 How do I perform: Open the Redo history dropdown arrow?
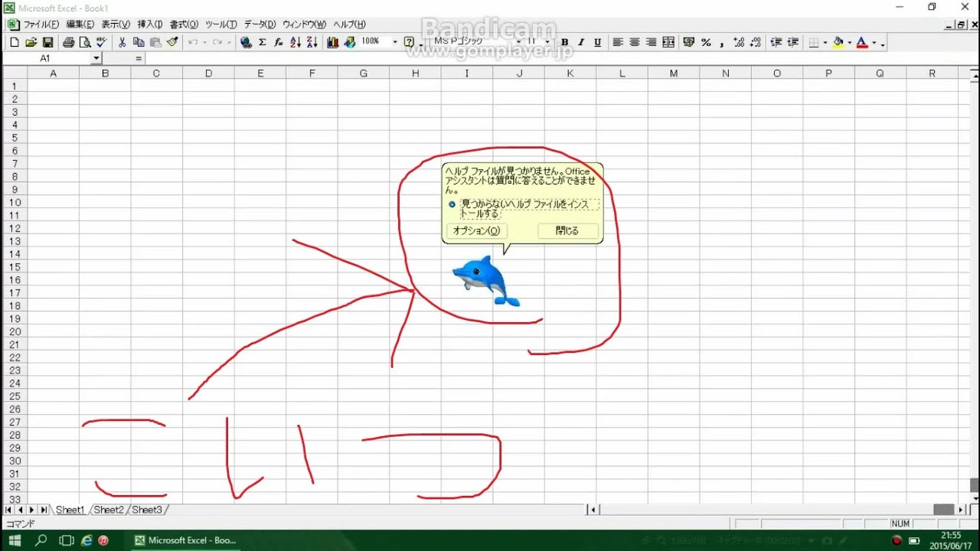(x=228, y=43)
